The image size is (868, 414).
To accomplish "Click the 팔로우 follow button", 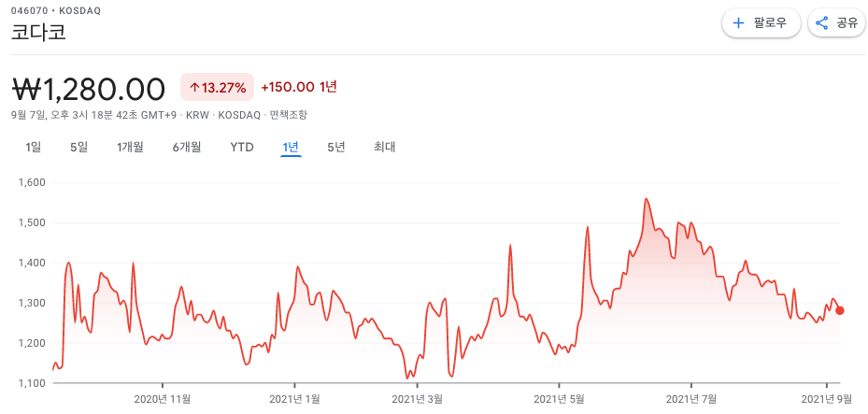I will pyautogui.click(x=761, y=23).
